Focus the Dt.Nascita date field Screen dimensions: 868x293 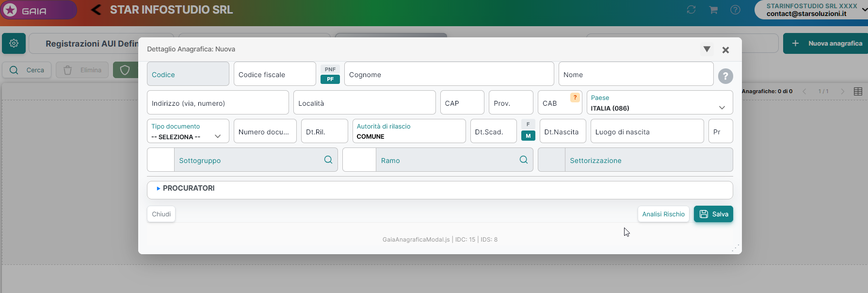[x=563, y=131]
